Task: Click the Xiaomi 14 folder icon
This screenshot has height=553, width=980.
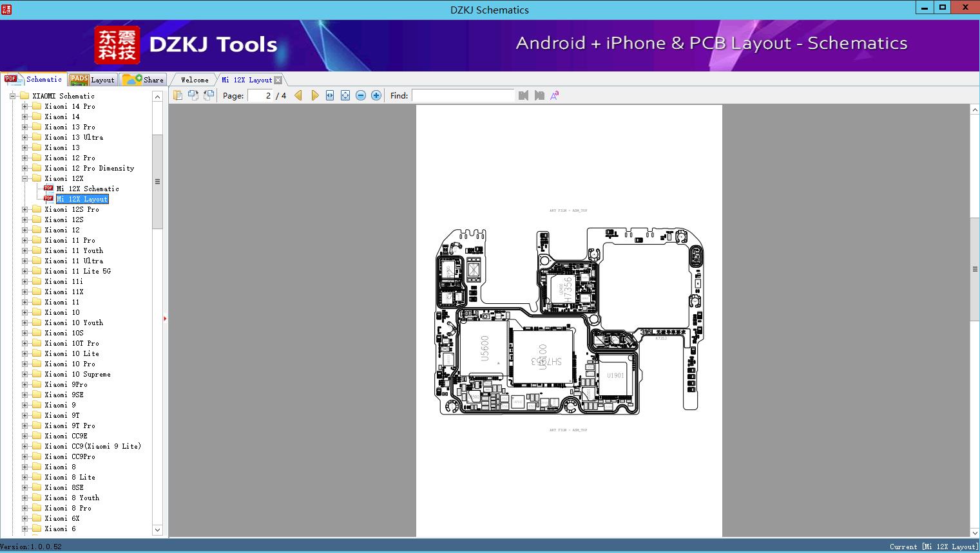Action: click(37, 117)
